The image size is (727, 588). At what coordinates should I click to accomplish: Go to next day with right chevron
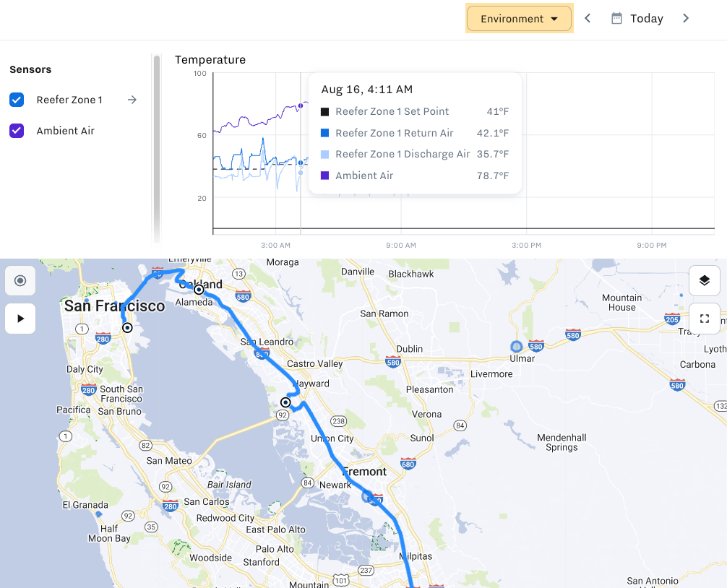(x=686, y=18)
